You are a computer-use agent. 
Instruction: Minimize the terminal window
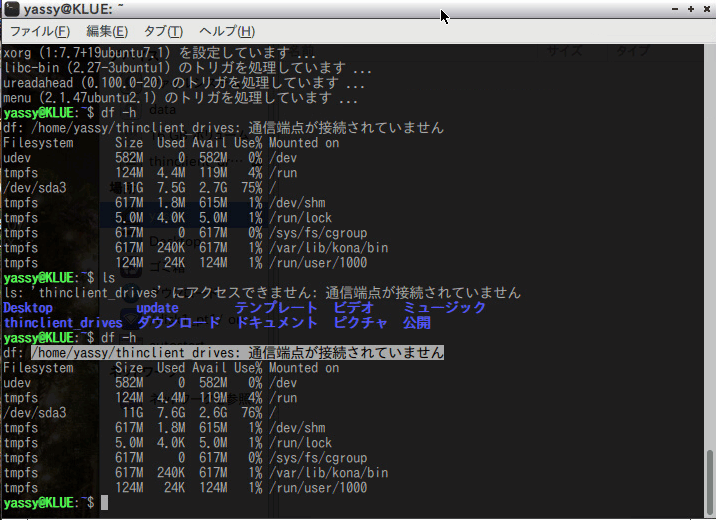pos(675,9)
